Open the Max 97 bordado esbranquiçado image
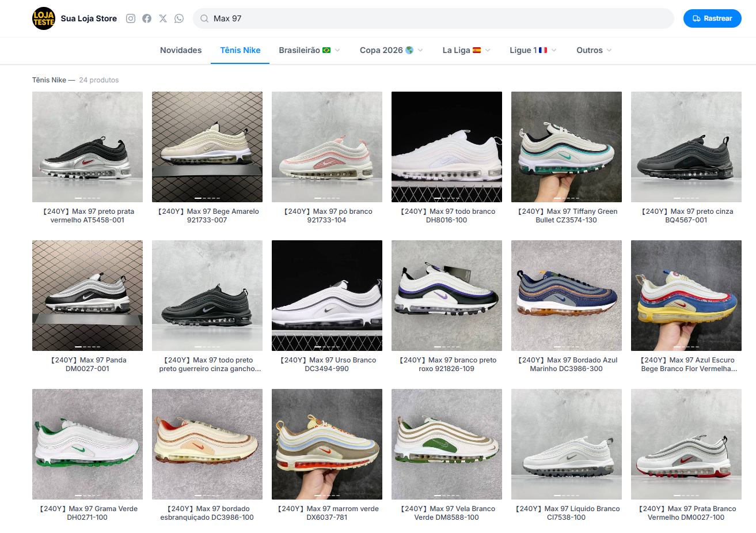This screenshot has width=756, height=533. click(x=207, y=444)
